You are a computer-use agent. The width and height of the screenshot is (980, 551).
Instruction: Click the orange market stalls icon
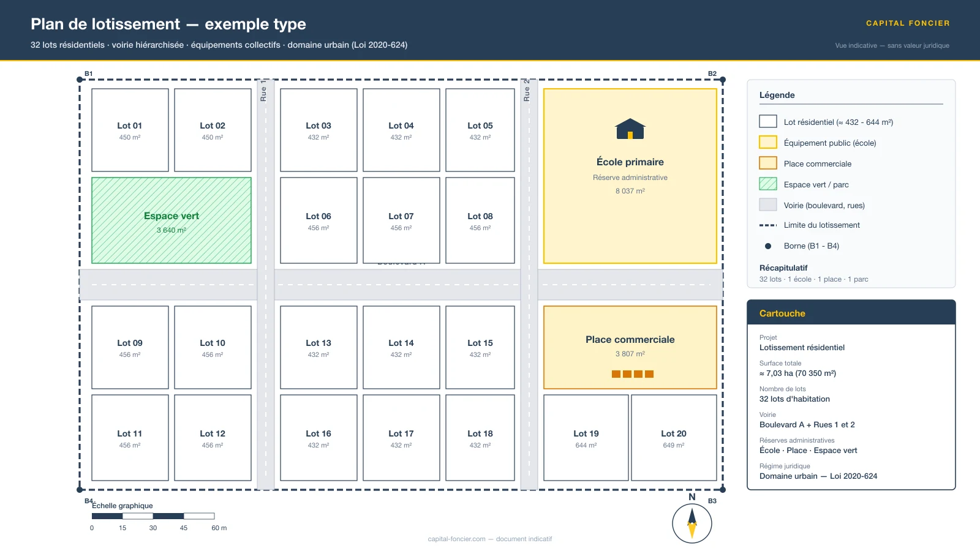coord(632,374)
